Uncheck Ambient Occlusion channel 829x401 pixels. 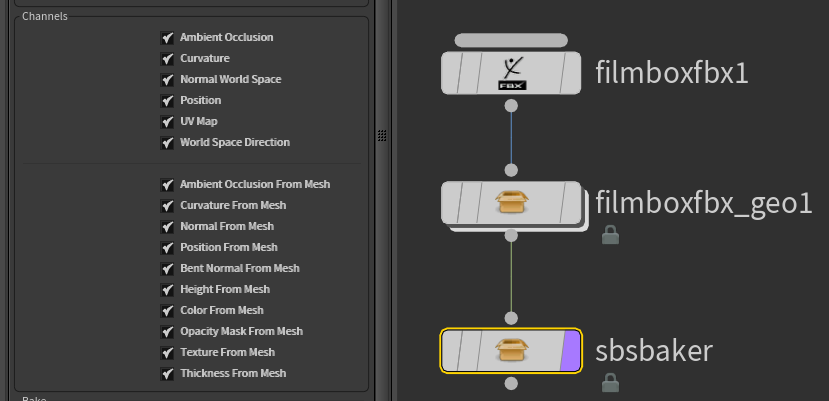coord(167,38)
